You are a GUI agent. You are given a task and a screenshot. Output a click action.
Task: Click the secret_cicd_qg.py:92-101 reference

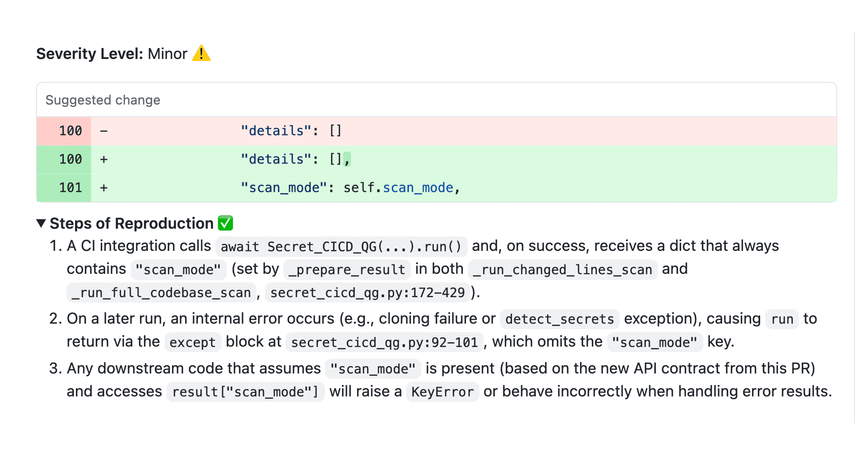(384, 342)
